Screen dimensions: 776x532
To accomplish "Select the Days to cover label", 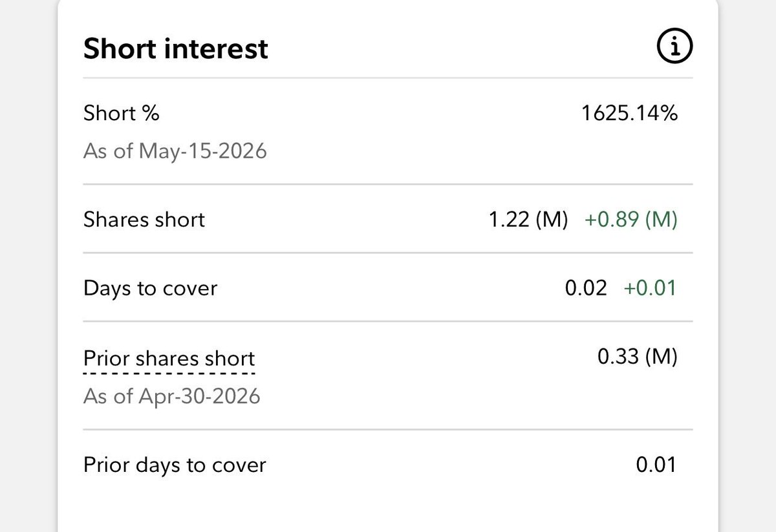I will [x=151, y=288].
